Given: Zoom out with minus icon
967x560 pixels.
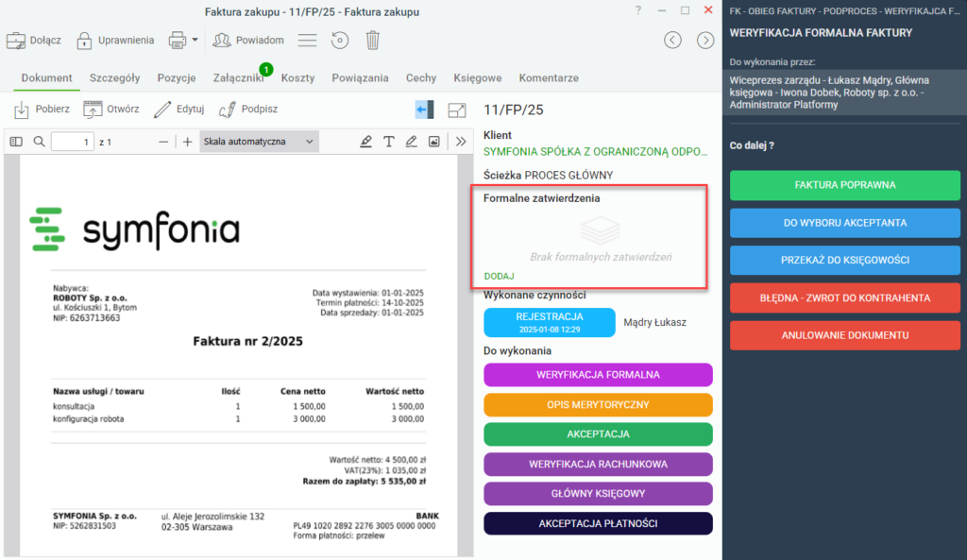Looking at the screenshot, I should click(x=163, y=142).
